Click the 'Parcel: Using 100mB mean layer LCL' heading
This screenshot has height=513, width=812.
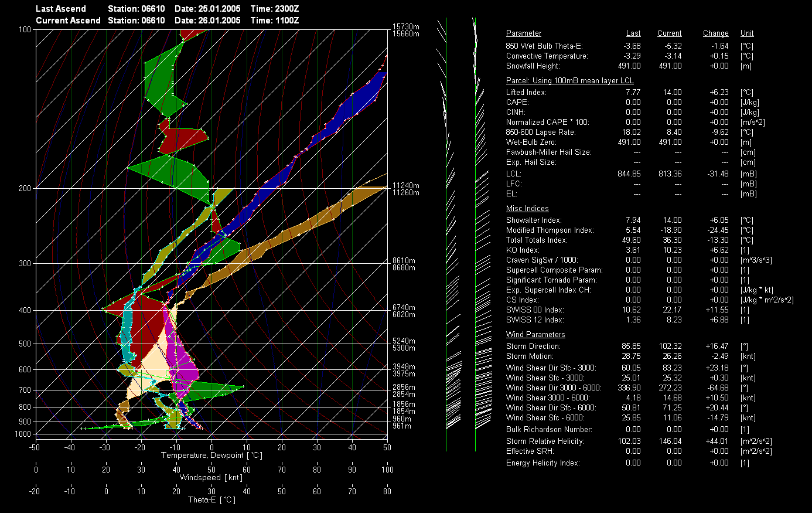(x=570, y=80)
